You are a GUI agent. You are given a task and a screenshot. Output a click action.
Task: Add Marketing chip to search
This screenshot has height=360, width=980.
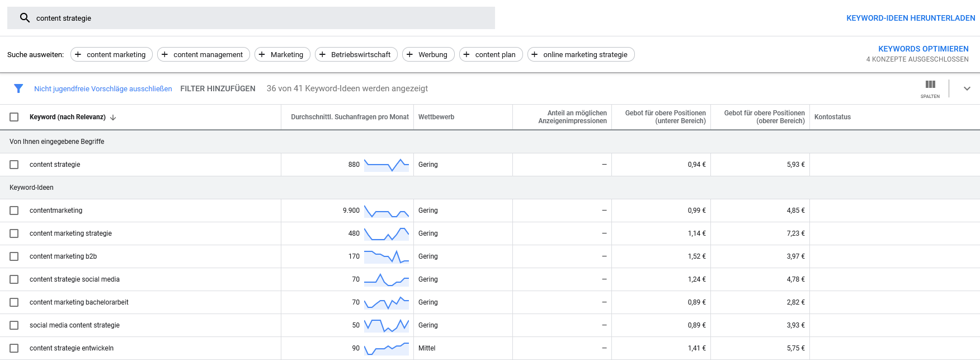point(282,54)
